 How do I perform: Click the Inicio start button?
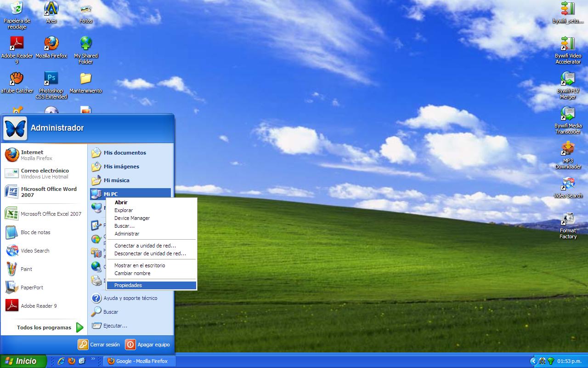(23, 361)
